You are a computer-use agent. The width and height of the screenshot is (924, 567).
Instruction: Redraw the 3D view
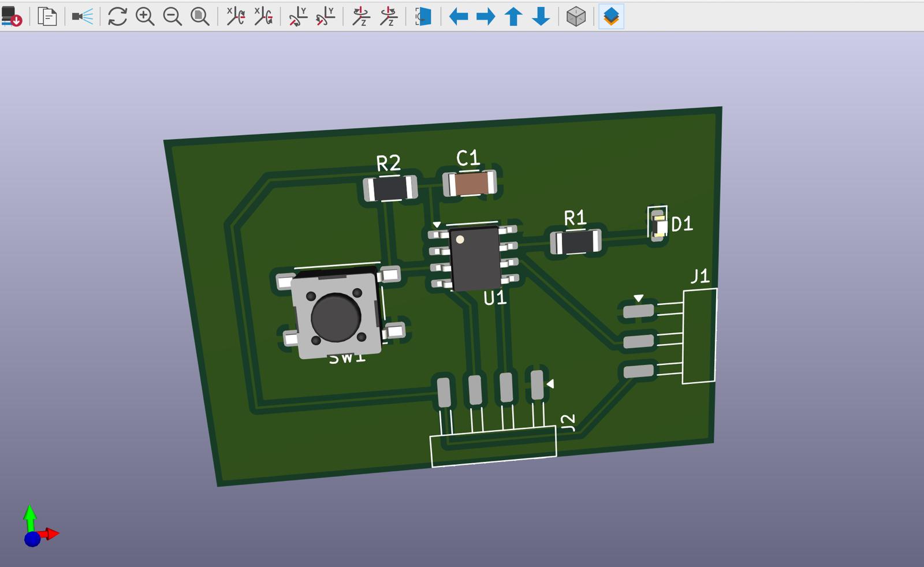coord(117,16)
